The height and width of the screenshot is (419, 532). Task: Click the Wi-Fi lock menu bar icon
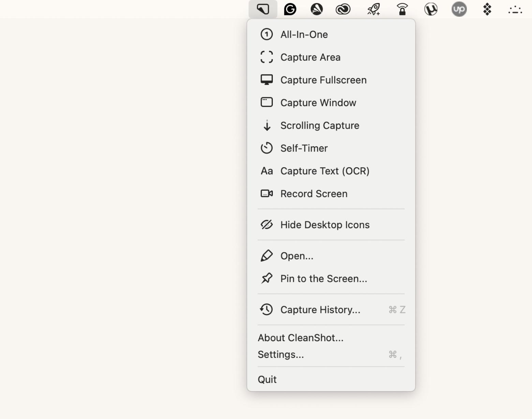402,9
